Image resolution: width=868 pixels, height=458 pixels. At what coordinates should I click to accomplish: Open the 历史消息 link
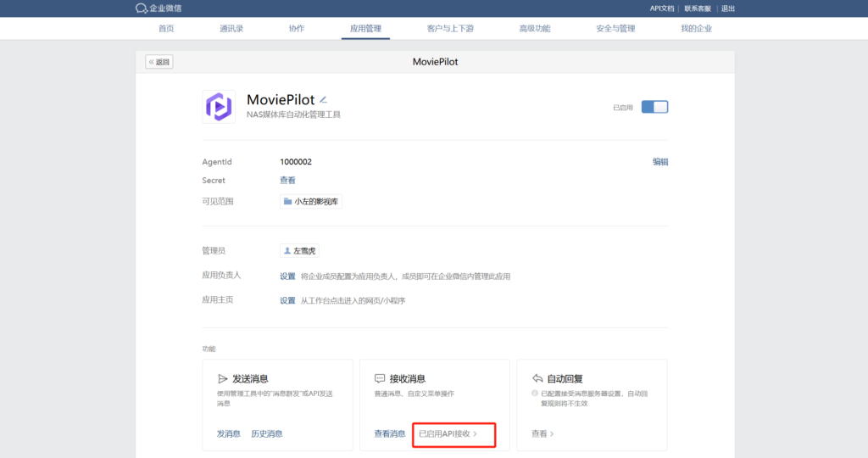pyautogui.click(x=267, y=433)
